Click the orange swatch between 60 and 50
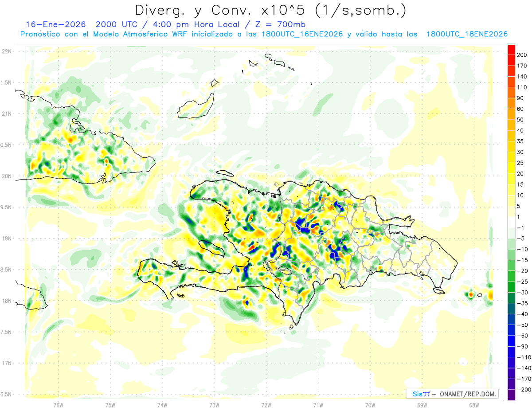Image resolution: width=532 pixels, height=411 pixels. click(x=511, y=114)
